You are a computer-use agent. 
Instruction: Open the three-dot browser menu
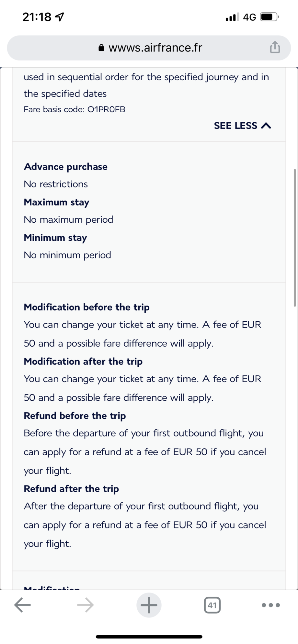pos(270,605)
